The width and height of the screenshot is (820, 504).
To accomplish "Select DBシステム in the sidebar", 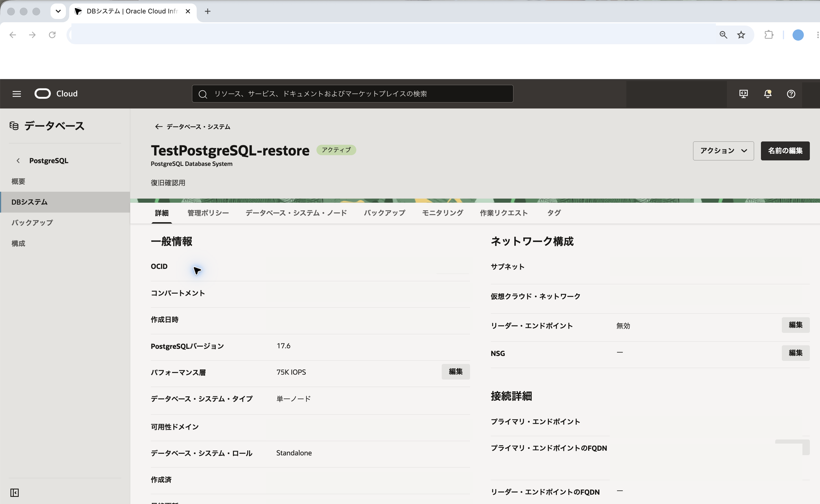I will pyautogui.click(x=65, y=202).
